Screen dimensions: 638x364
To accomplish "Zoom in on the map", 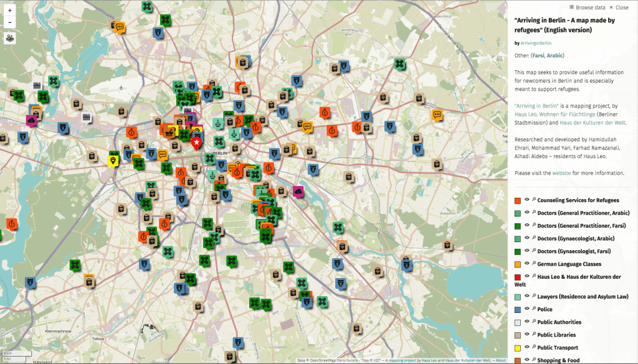I will coord(10,11).
